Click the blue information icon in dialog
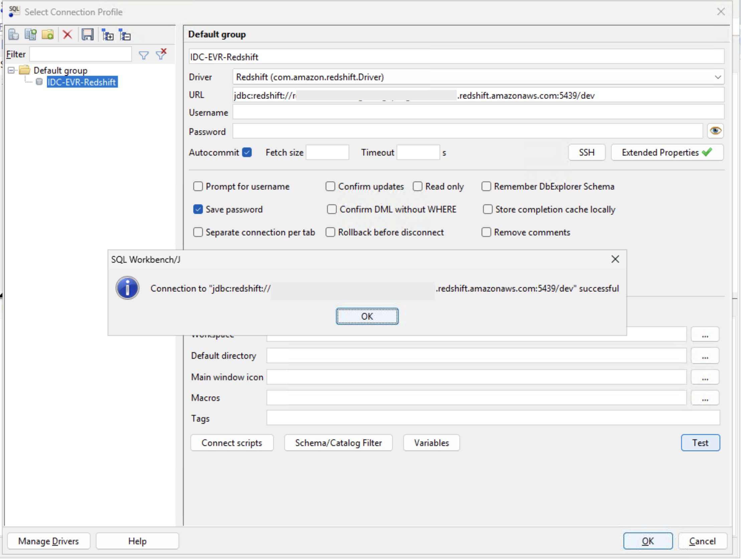Image resolution: width=741 pixels, height=560 pixels. click(128, 288)
